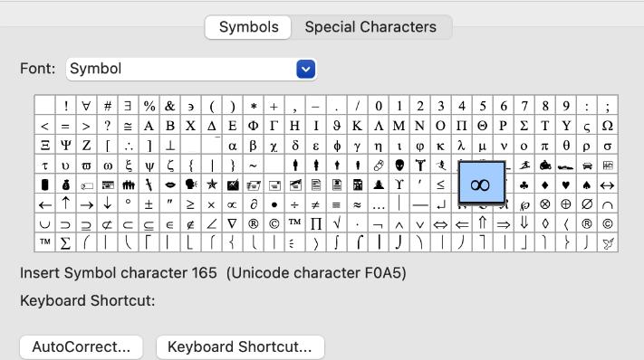Click the Keyboard Shortcut... button
This screenshot has width=644, height=360.
click(x=240, y=346)
